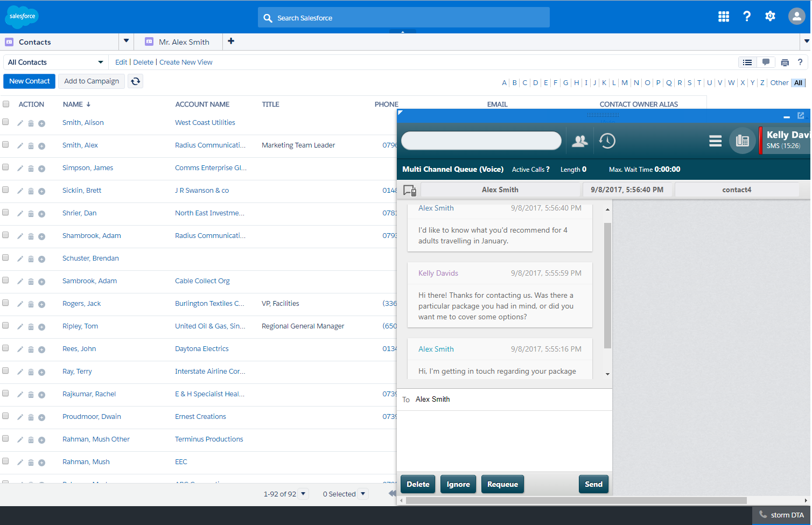The width and height of the screenshot is (812, 525).
Task: Expand the Contacts tab dropdown arrow
Action: pos(126,41)
